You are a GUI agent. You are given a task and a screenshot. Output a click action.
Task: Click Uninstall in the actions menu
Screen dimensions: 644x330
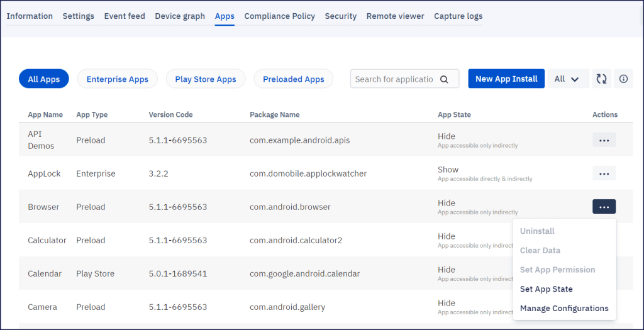tap(537, 231)
